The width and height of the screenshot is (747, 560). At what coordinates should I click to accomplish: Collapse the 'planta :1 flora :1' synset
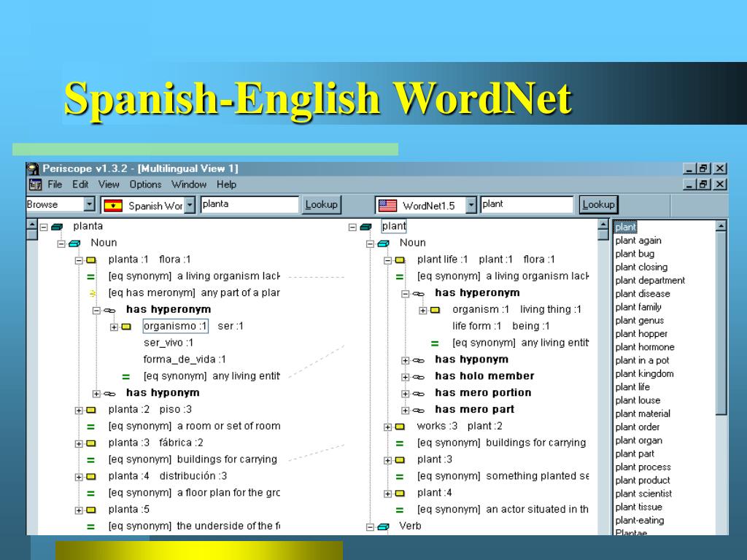pyautogui.click(x=79, y=260)
